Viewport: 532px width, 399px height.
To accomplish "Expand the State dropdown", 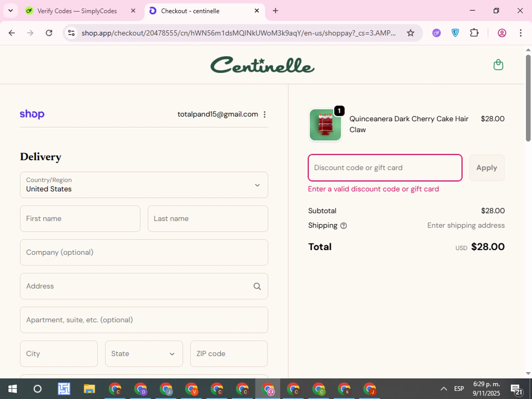I will point(144,354).
